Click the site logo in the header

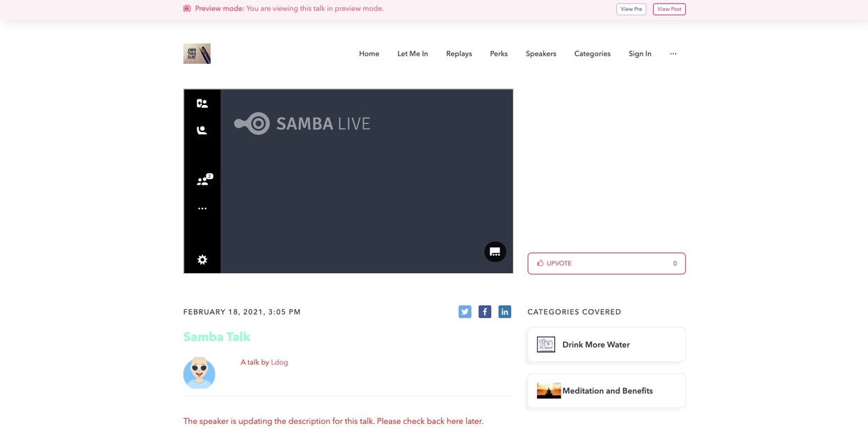(197, 53)
